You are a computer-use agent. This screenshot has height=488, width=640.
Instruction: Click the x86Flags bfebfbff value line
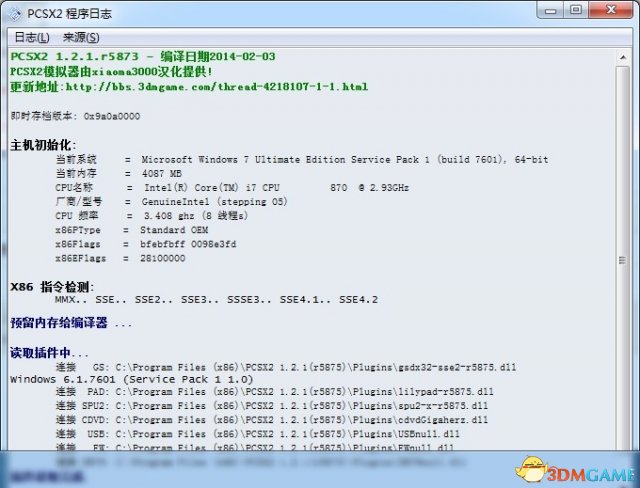[146, 244]
